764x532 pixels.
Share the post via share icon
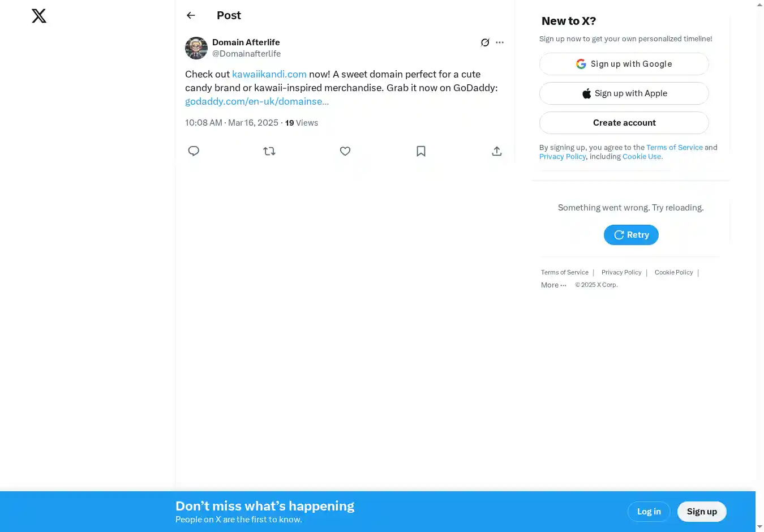pyautogui.click(x=497, y=151)
